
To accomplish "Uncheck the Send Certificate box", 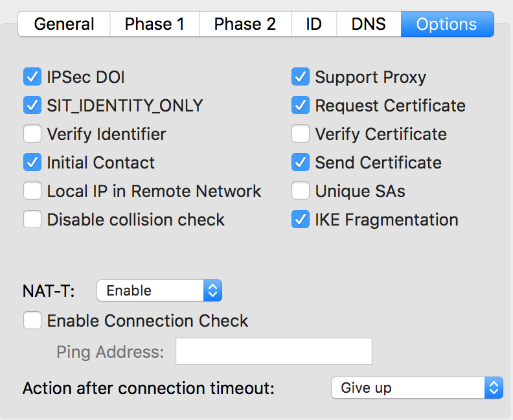I will click(300, 163).
